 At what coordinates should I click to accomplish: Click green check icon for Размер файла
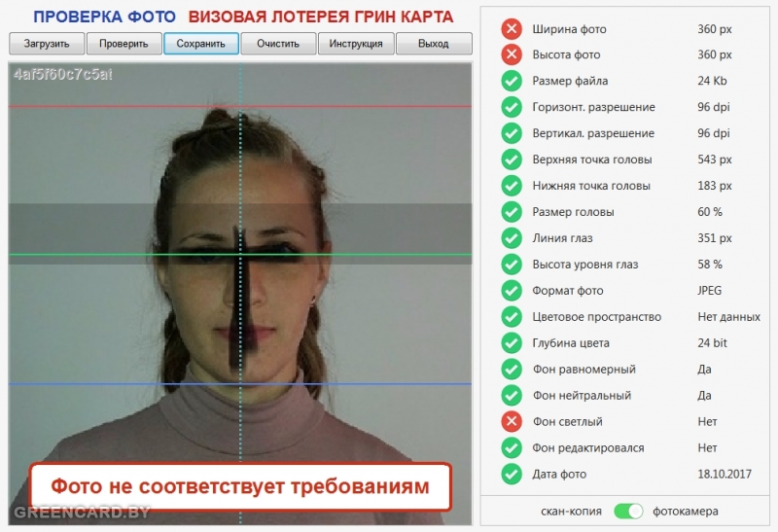(512, 81)
